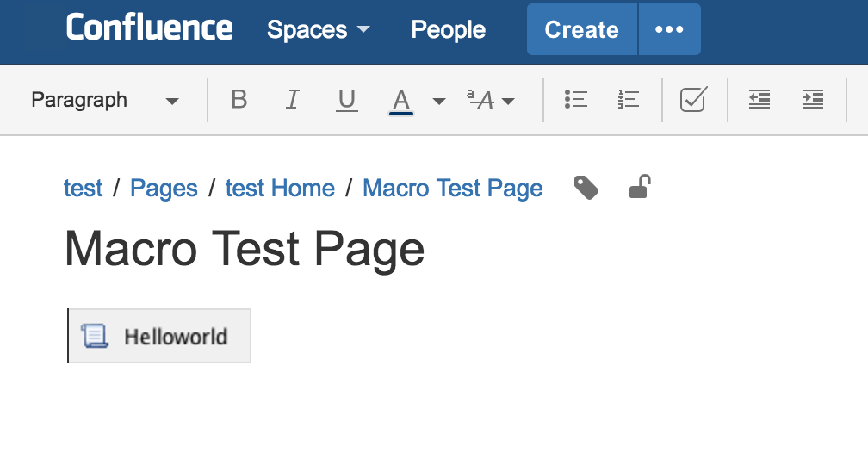Toggle Underline text formatting

[x=347, y=100]
